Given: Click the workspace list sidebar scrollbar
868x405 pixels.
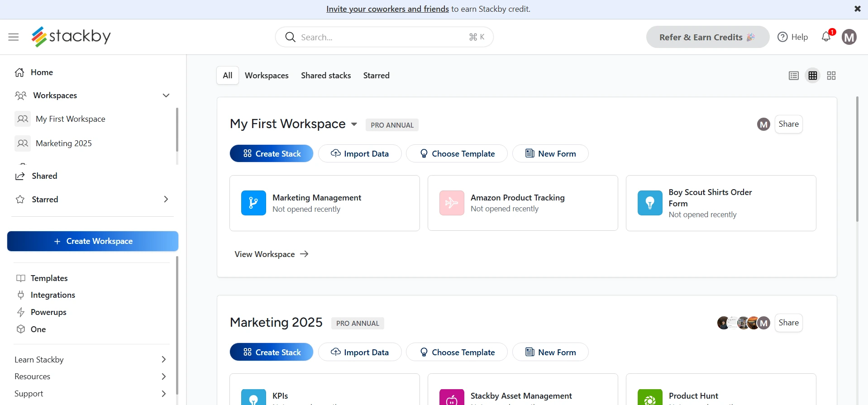Looking at the screenshot, I should [177, 130].
